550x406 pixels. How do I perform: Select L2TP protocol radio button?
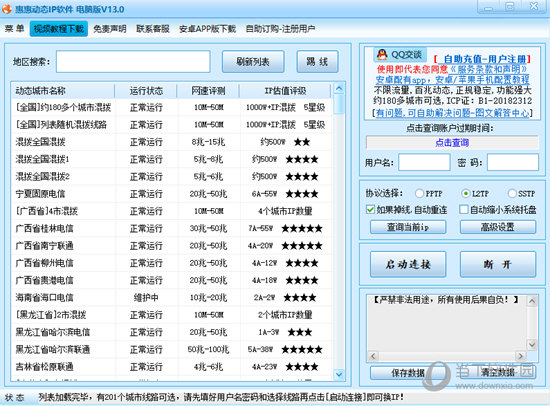coord(465,193)
